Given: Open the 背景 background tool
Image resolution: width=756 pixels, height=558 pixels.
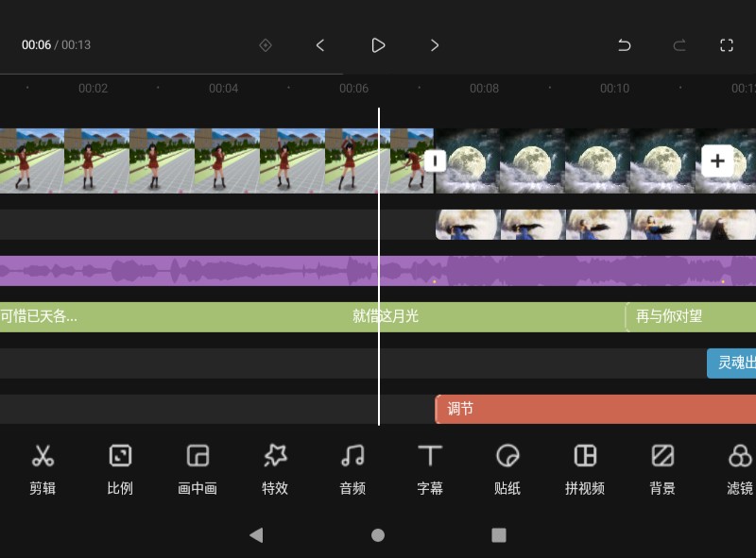Looking at the screenshot, I should 662,469.
